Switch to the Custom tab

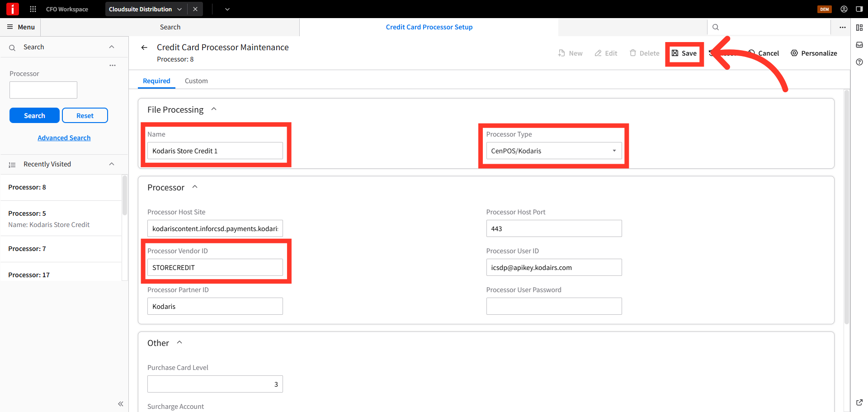tap(196, 81)
